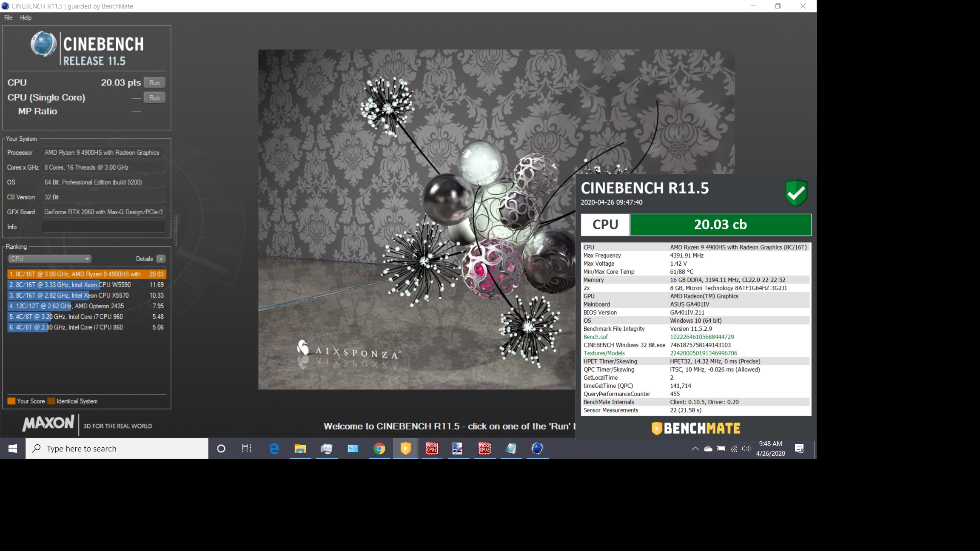Open the Help menu
This screenshot has height=551, width=980.
[26, 17]
